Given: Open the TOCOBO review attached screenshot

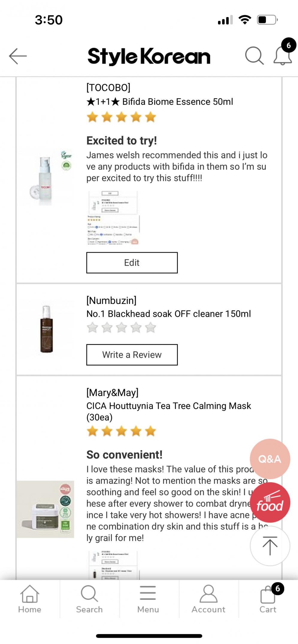Looking at the screenshot, I should (113, 217).
